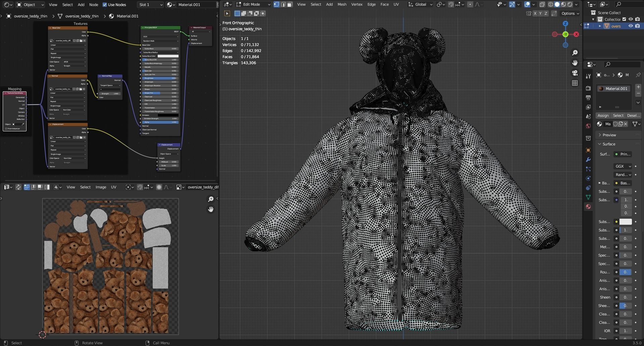Toggle viewport overlays button
The width and height of the screenshot is (644, 346).
click(527, 4)
